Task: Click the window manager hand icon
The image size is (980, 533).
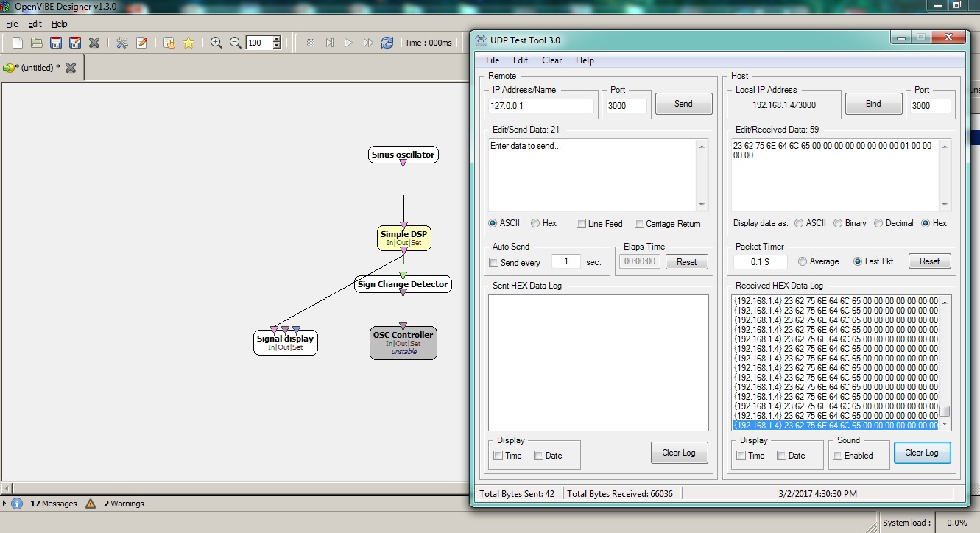Action: [x=169, y=43]
